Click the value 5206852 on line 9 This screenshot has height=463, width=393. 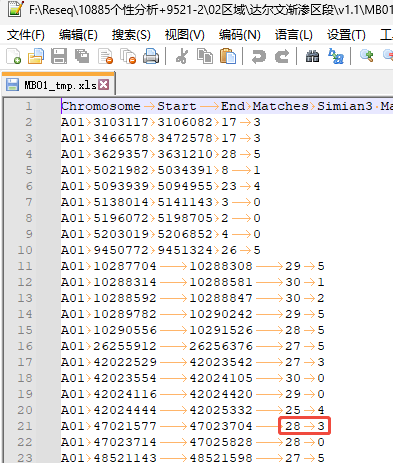(185, 234)
